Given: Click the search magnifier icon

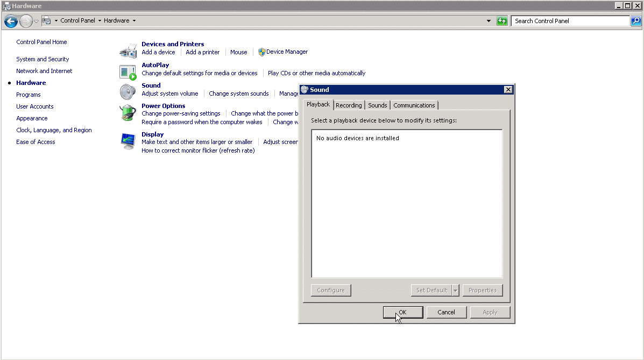Looking at the screenshot, I should (x=636, y=20).
